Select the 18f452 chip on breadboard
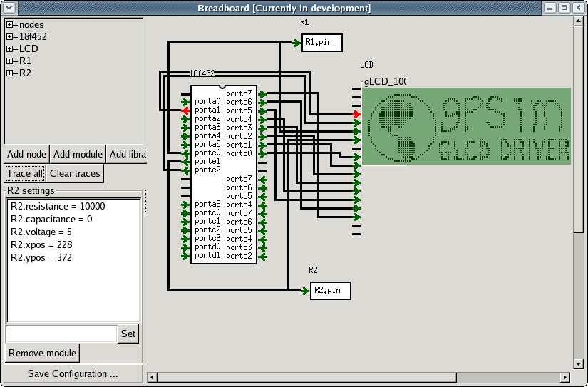Viewport: 588px width, 387px height. 222,175
